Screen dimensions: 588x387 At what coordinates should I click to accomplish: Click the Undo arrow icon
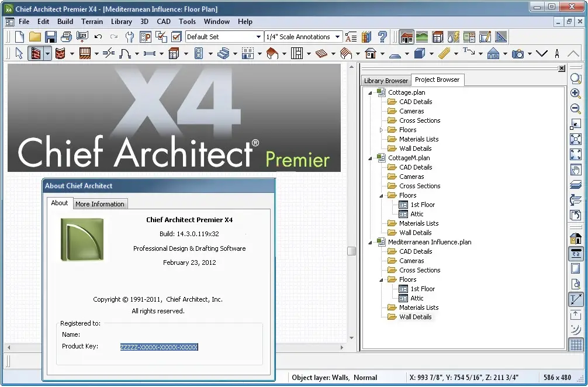click(98, 37)
